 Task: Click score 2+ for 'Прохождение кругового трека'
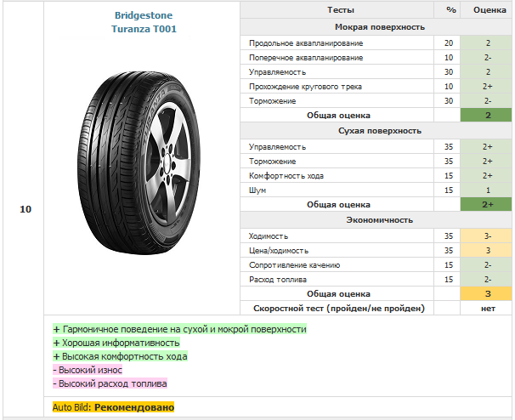coord(488,87)
